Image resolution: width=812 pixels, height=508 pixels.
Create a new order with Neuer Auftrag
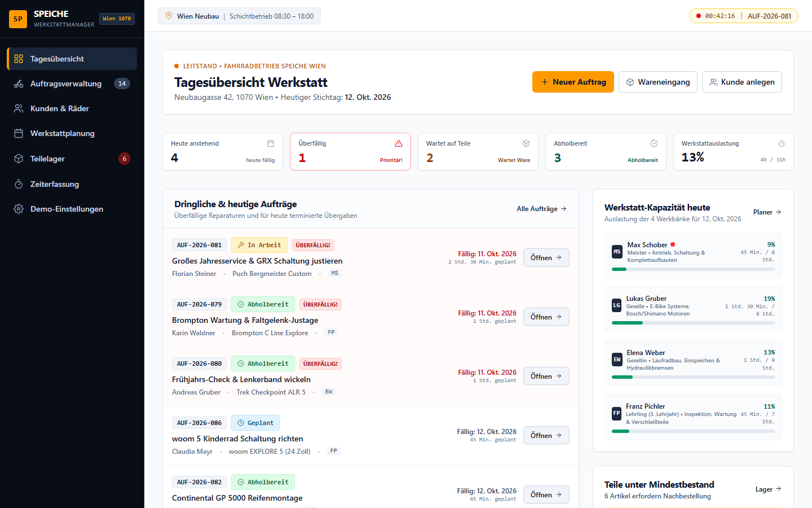(573, 82)
